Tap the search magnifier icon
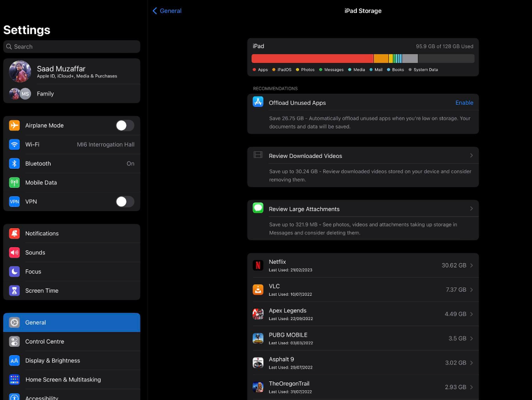Image resolution: width=532 pixels, height=400 pixels. (9, 46)
